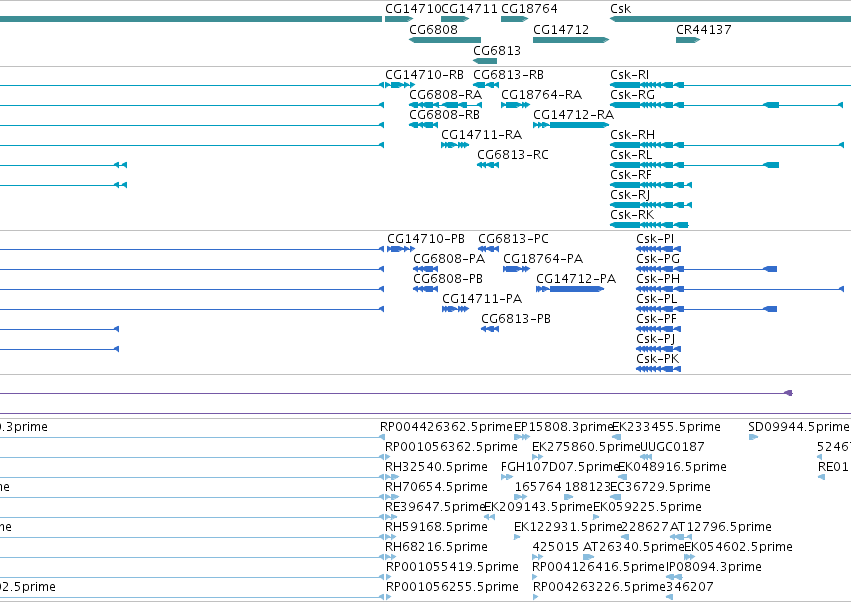Select EST IP08094.3prime
The width and height of the screenshot is (851, 602).
coord(714,567)
